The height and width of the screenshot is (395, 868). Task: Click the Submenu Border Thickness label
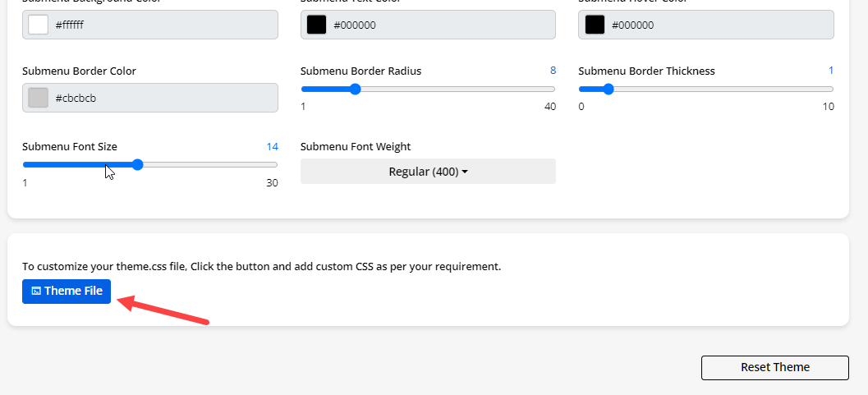pyautogui.click(x=646, y=71)
